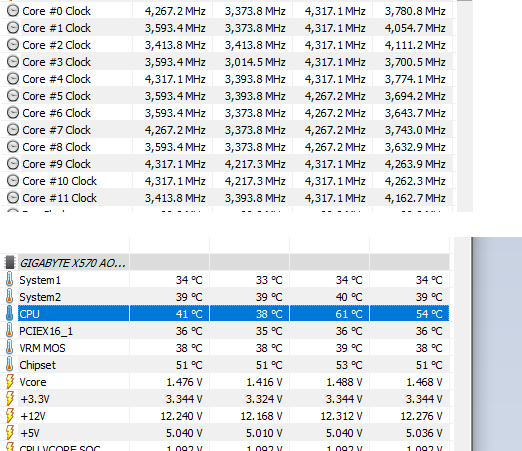
Task: Select the Core #1 Clock sensor label
Action: (56, 28)
